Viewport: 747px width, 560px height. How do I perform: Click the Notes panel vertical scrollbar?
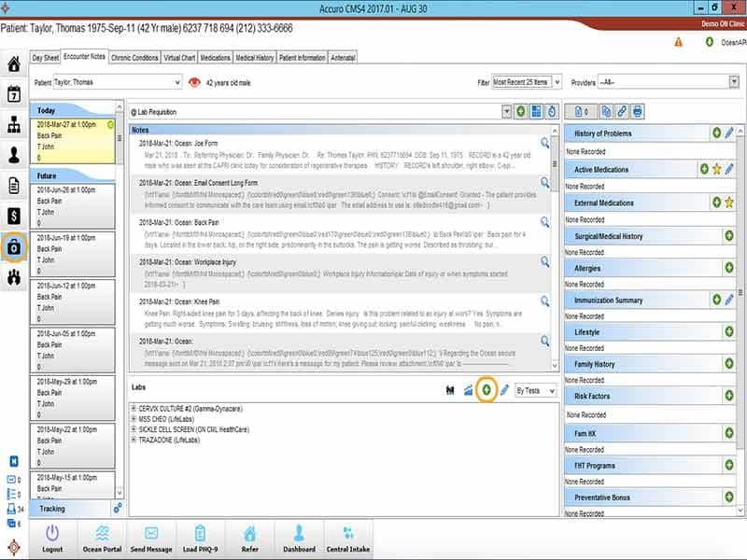click(x=555, y=247)
